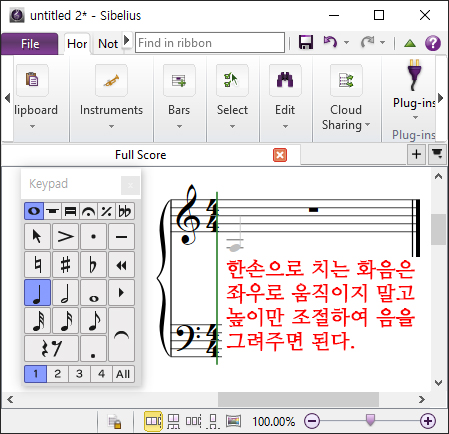
Task: Save the score with floppy icon
Action: (306, 42)
